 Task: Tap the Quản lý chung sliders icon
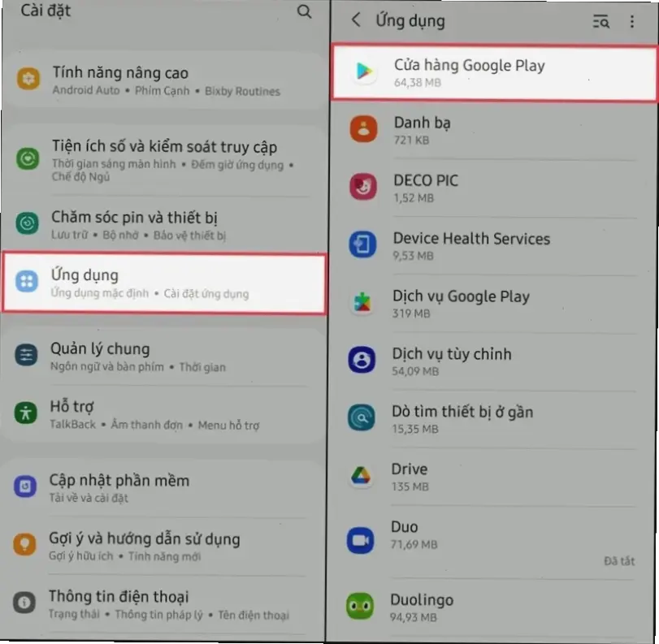click(x=26, y=355)
